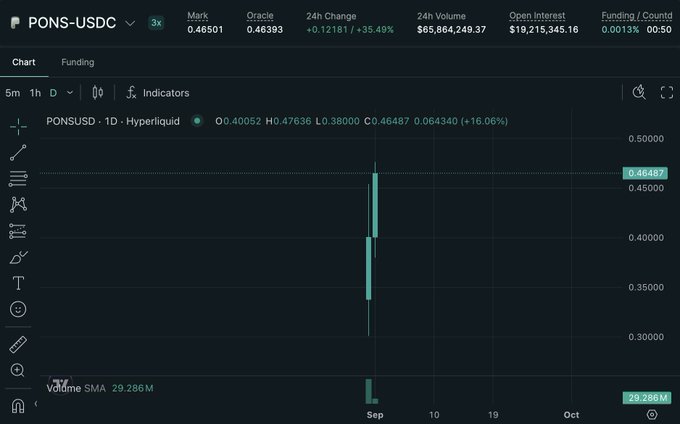
Task: Select the 5m timeframe
Action: point(13,93)
